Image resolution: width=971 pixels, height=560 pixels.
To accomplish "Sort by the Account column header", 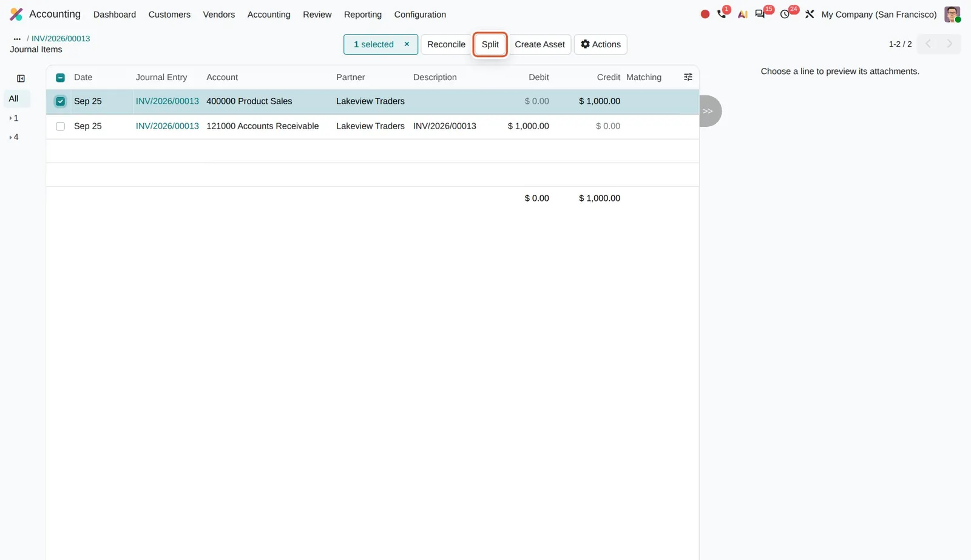I will click(222, 77).
